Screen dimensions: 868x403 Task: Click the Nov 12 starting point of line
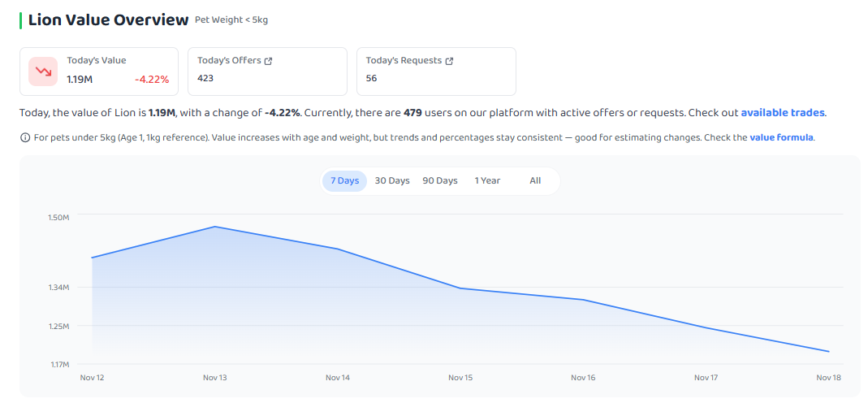pos(92,258)
